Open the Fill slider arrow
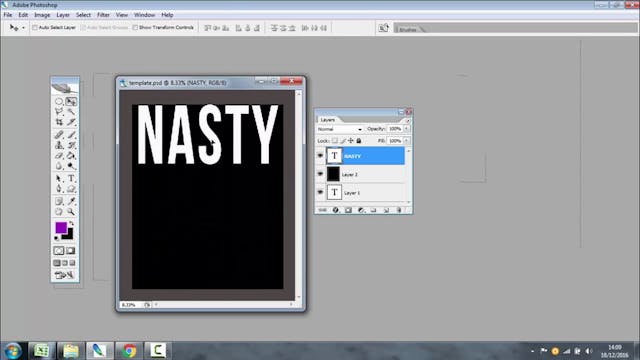The height and width of the screenshot is (360, 640). pos(407,140)
